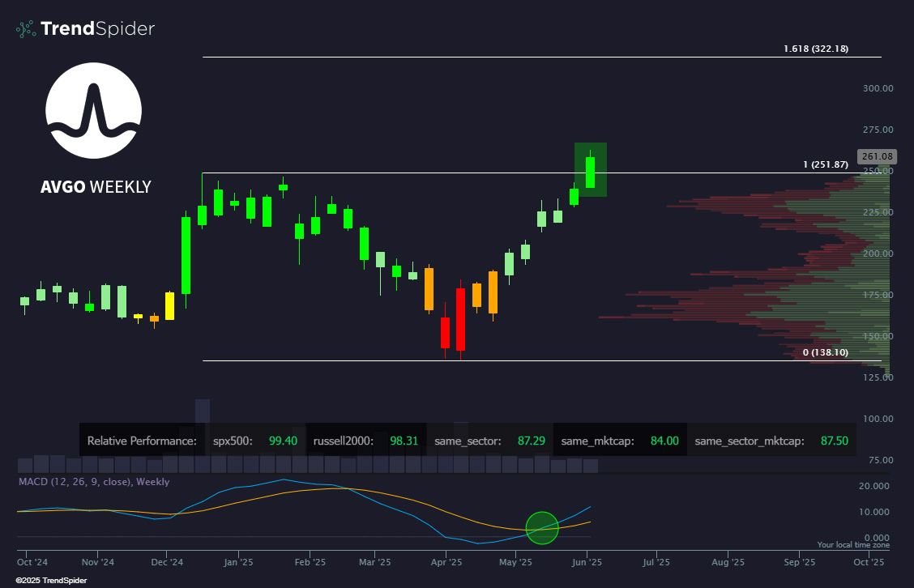
Task: Click the MACD (12, 26, 9, close), Weekly label
Action: pos(94,482)
